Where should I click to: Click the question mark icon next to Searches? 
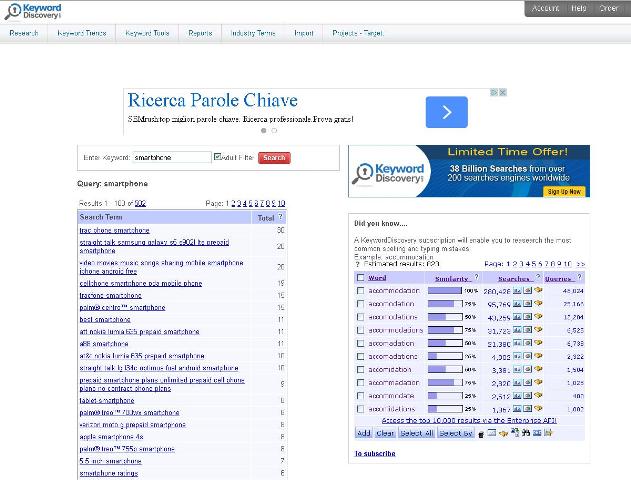tap(538, 276)
